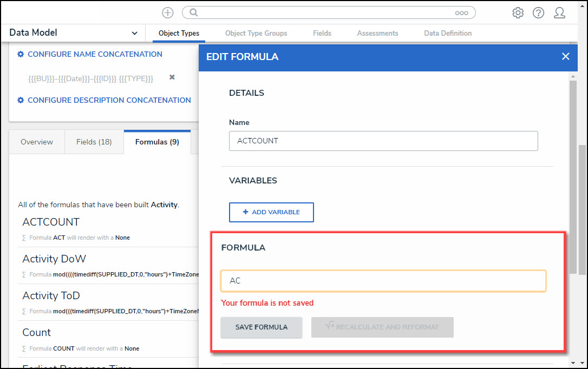Switch to the Object Type Groups tab

point(256,33)
